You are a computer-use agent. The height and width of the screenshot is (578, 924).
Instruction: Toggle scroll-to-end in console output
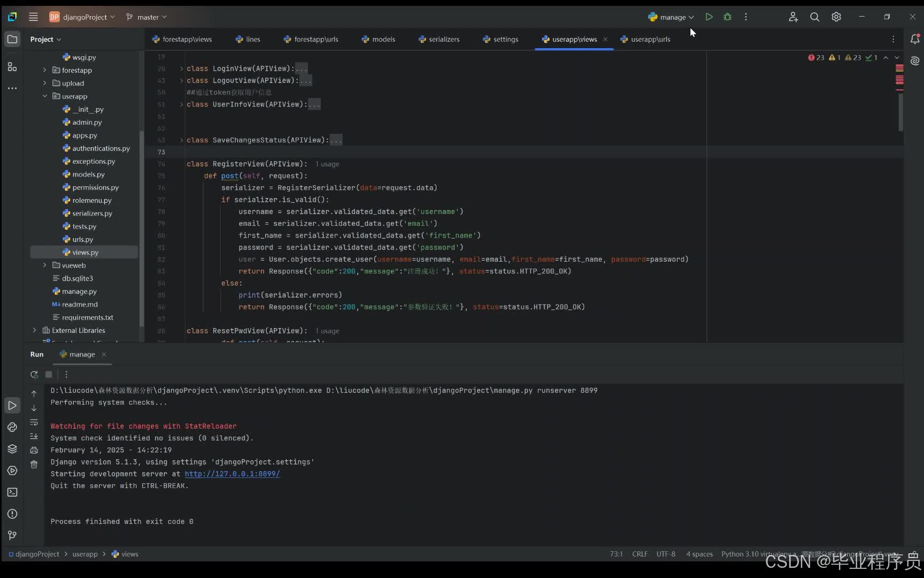[x=34, y=436]
